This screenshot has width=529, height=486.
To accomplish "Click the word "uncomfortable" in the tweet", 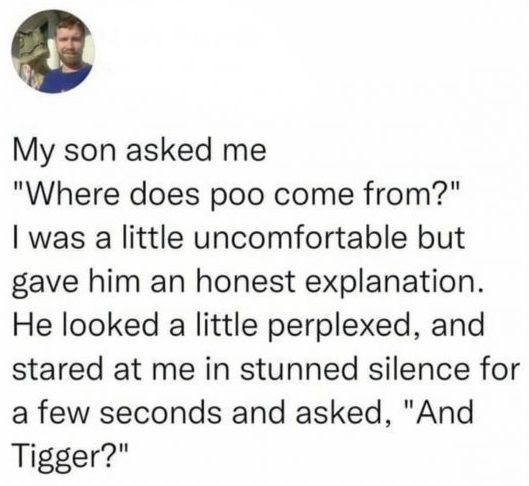I will tap(301, 237).
